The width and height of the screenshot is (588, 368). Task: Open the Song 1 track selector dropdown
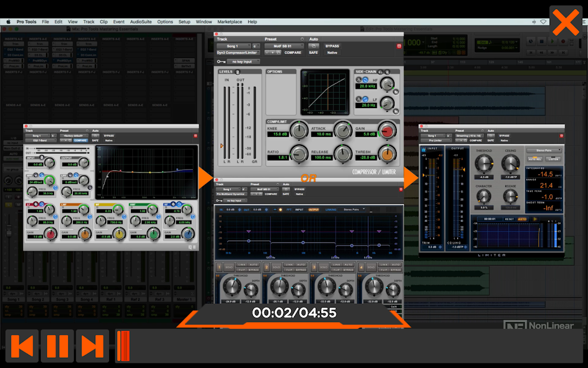point(234,46)
